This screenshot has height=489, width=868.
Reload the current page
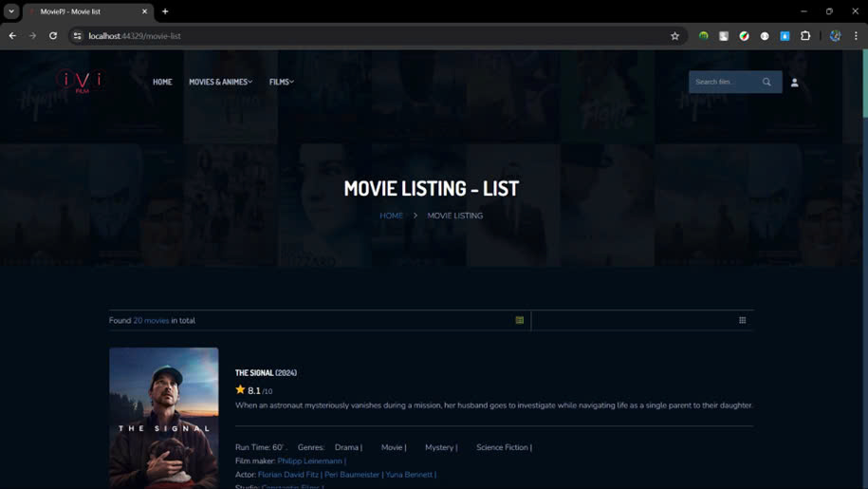(x=53, y=36)
